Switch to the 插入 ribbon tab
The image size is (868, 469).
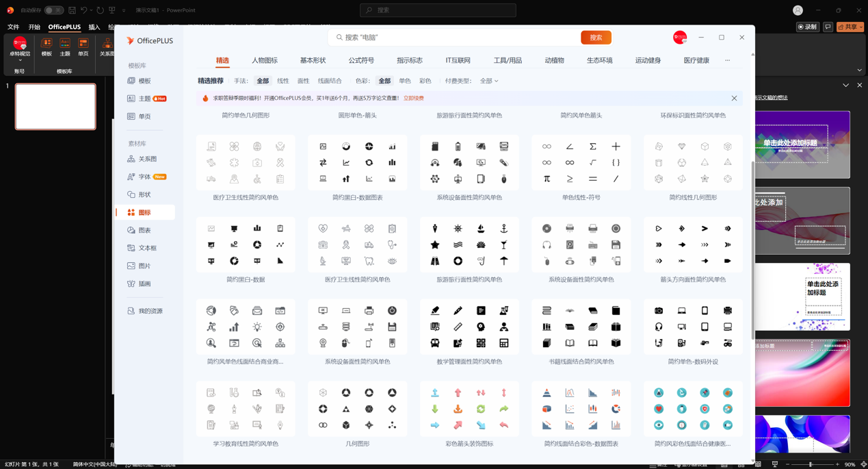[94, 27]
